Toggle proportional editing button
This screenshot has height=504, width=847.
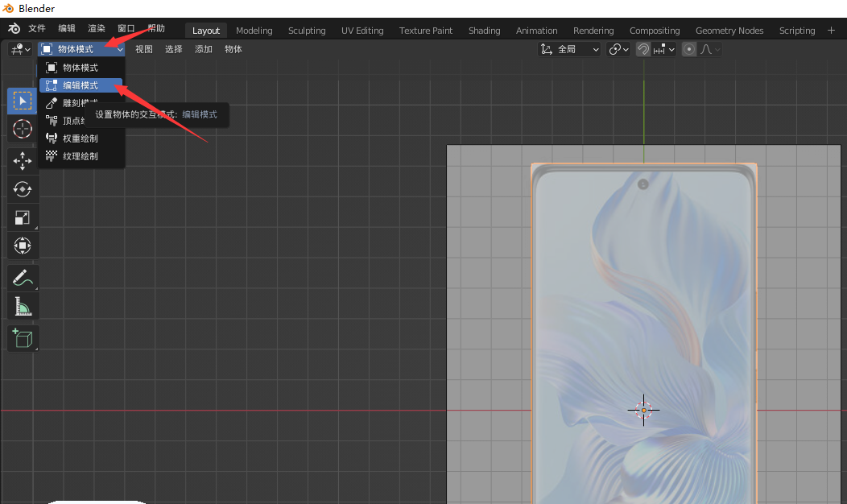pyautogui.click(x=689, y=50)
